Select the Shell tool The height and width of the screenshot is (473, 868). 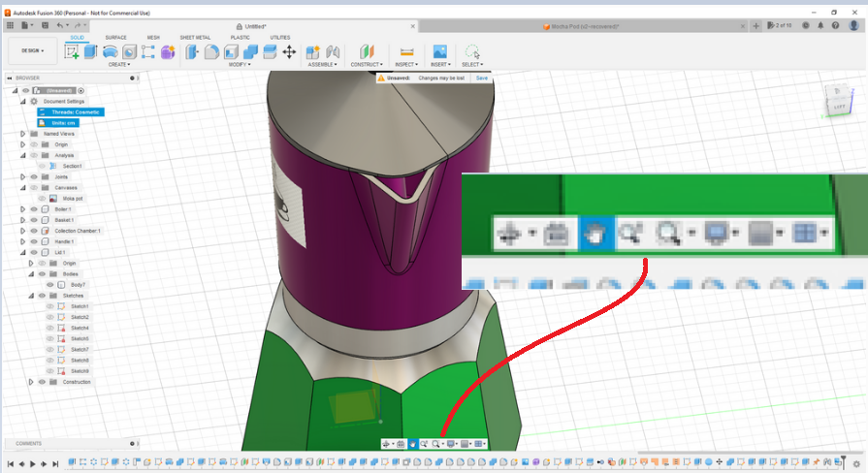pyautogui.click(x=231, y=52)
